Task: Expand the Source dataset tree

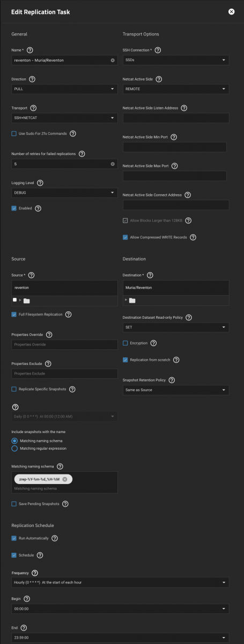Action: click(x=21, y=301)
